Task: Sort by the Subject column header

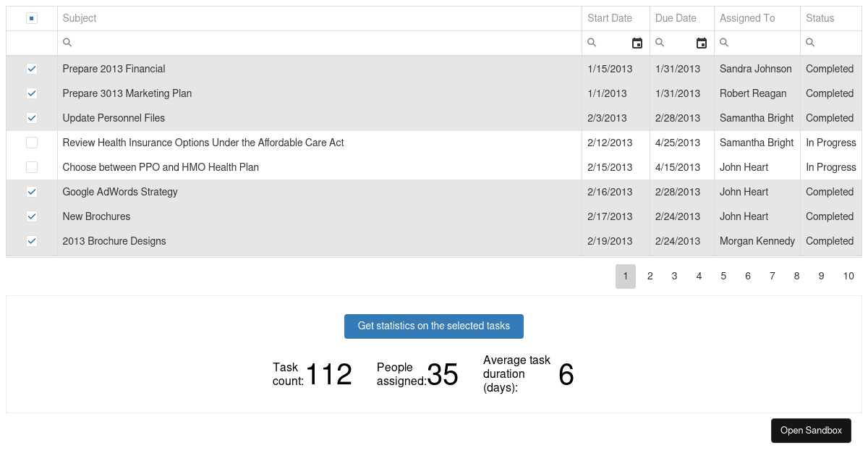Action: click(x=80, y=18)
